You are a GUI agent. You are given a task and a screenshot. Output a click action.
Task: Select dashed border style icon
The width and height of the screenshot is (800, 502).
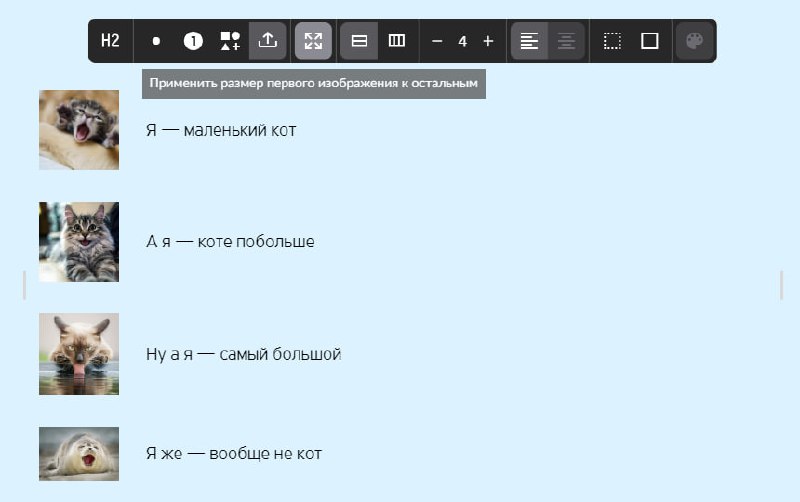point(612,41)
